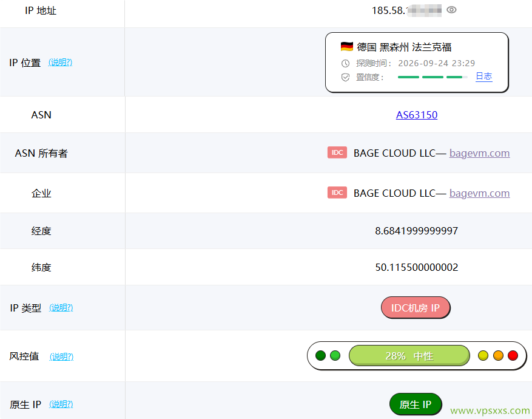
Task: Click the 风控值 row label
Action: (24, 356)
